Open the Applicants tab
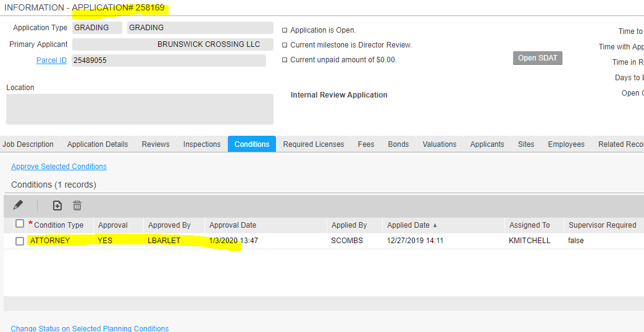 tap(487, 144)
